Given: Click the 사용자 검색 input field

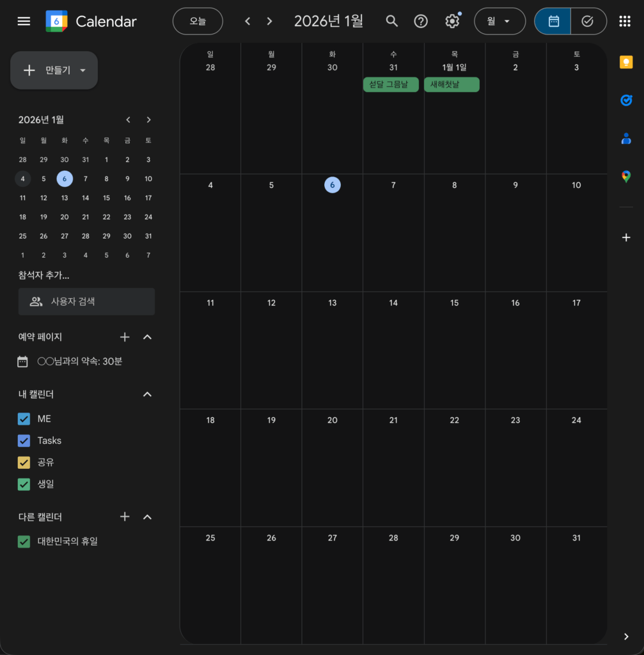Looking at the screenshot, I should 86,301.
